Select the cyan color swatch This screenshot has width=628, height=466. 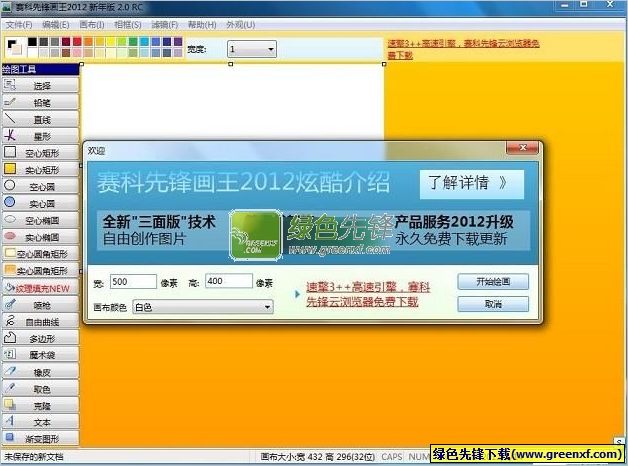click(145, 42)
